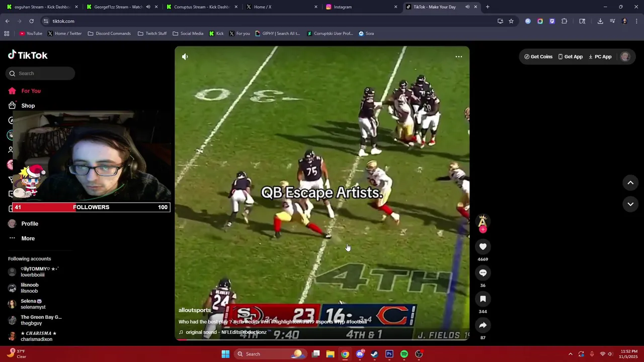Open comments via the speech bubble icon
The image size is (644, 362).
(x=483, y=273)
